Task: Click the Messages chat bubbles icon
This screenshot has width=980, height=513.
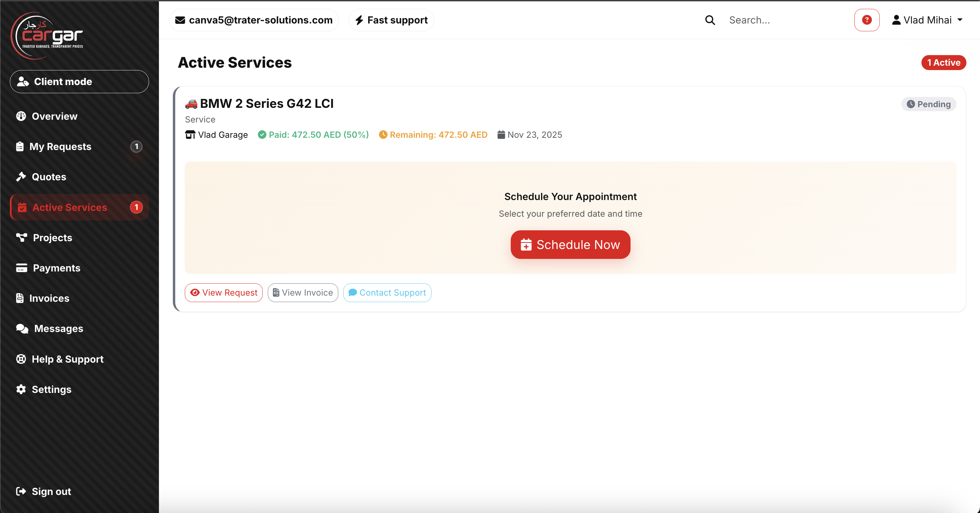Action: click(x=22, y=328)
